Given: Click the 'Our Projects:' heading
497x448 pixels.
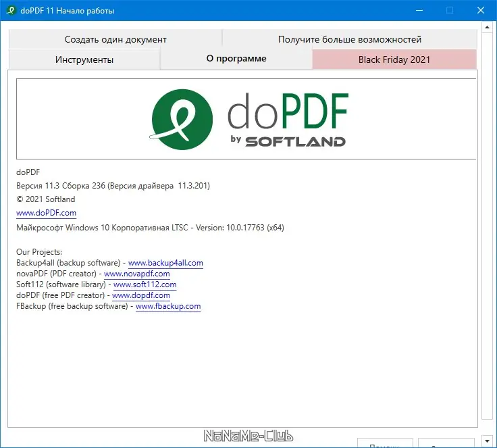Looking at the screenshot, I should click(39, 252).
